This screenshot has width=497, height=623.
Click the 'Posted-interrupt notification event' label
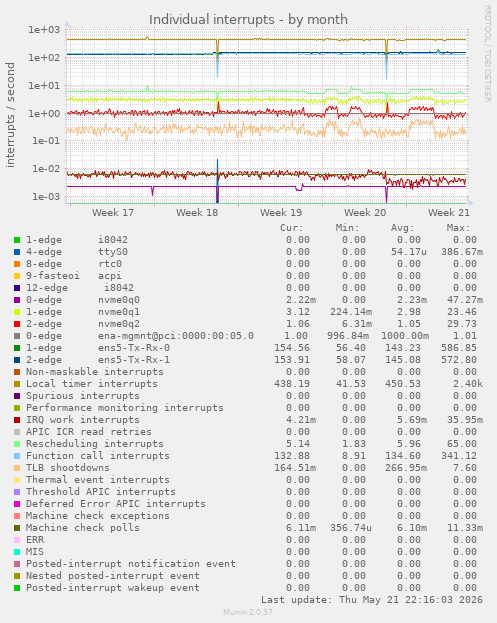point(131,564)
